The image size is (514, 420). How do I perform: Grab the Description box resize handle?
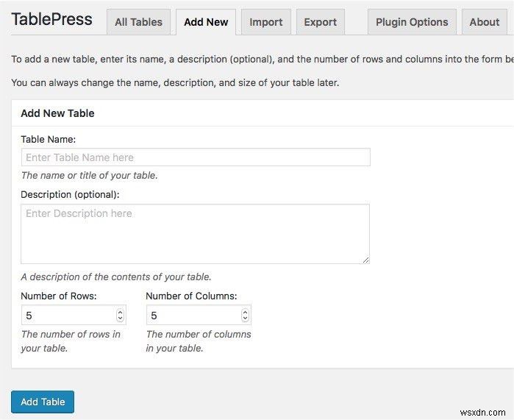366,260
